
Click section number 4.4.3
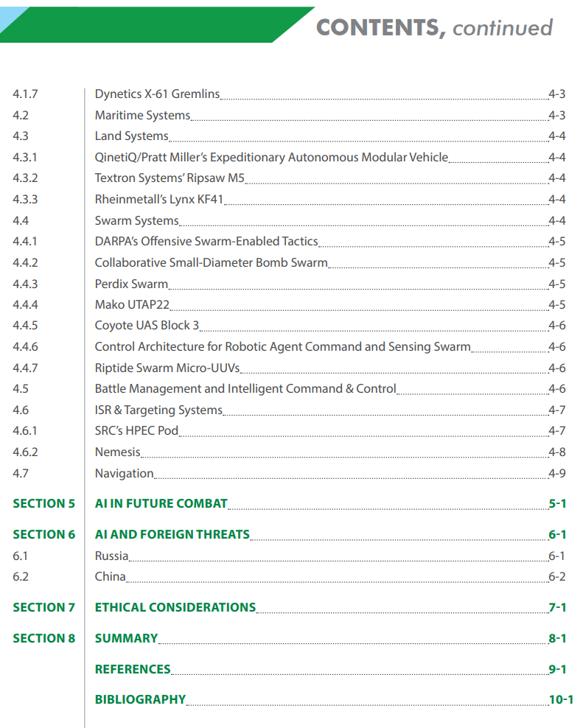(x=25, y=284)
